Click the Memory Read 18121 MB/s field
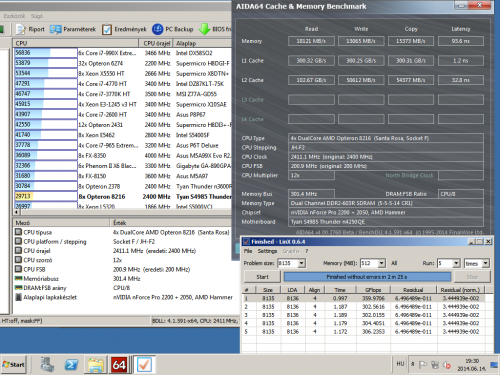Screen dimensions: 500x375 (x=311, y=41)
